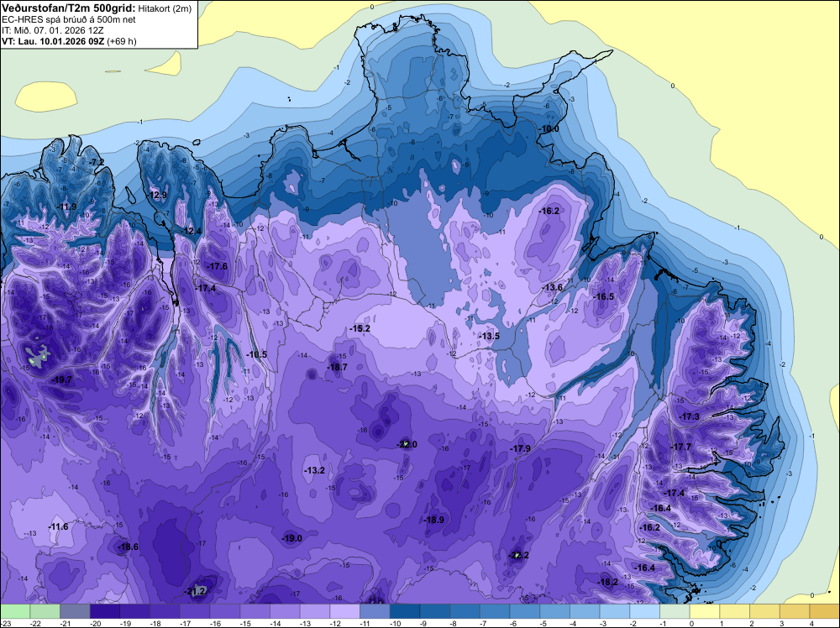Select the yellow legend swatch labeled 3
Image resolution: width=840 pixels, height=628 pixels.
[x=795, y=611]
